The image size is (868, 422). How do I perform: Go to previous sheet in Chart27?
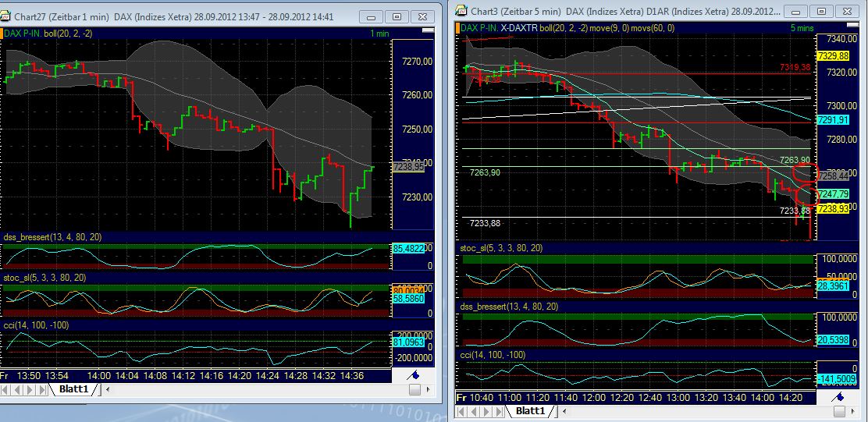click(x=17, y=389)
